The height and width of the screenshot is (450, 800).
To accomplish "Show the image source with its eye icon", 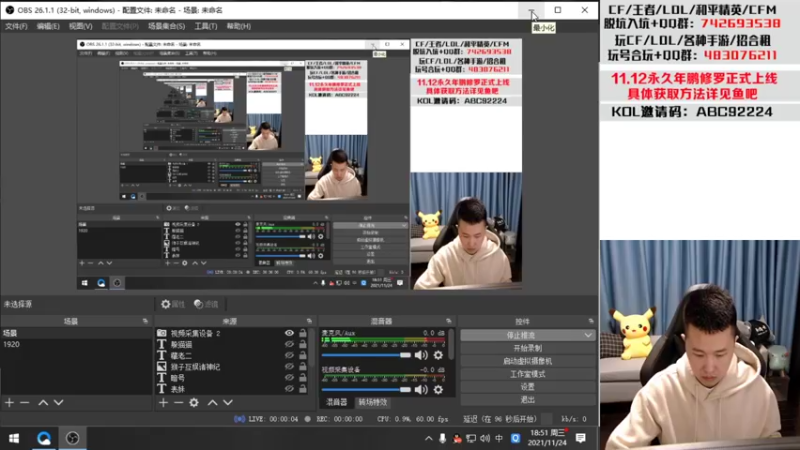I will coord(289,366).
